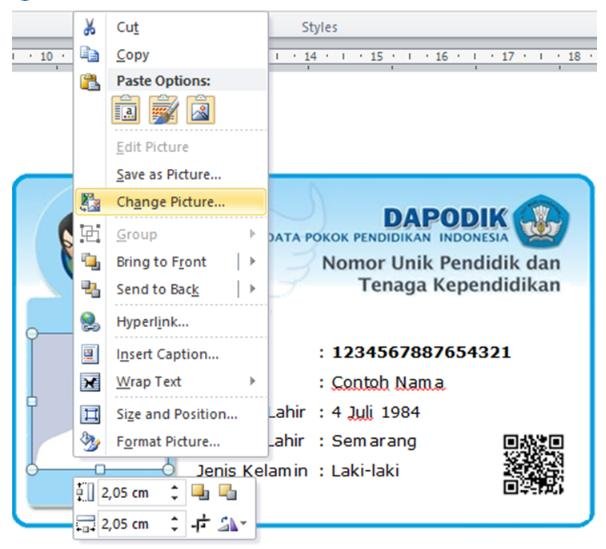Click the ruler at mark 15
Viewport: 606px width, 549px height.
(376, 56)
